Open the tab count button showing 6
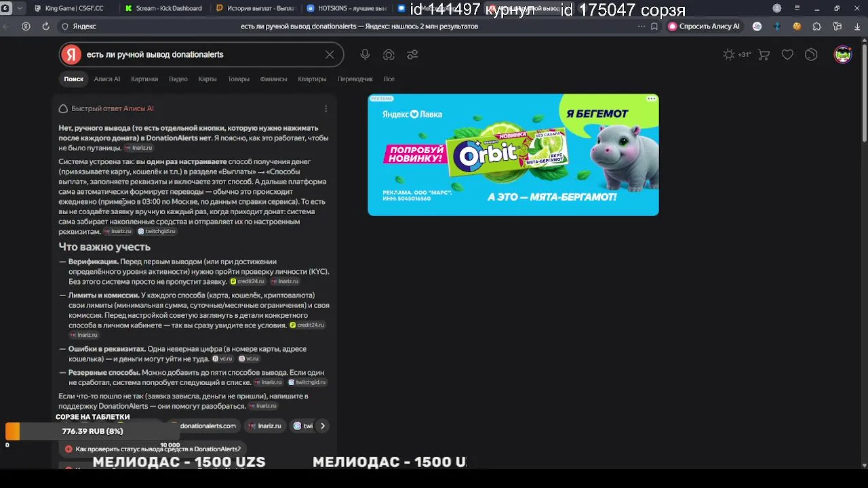 point(5,8)
